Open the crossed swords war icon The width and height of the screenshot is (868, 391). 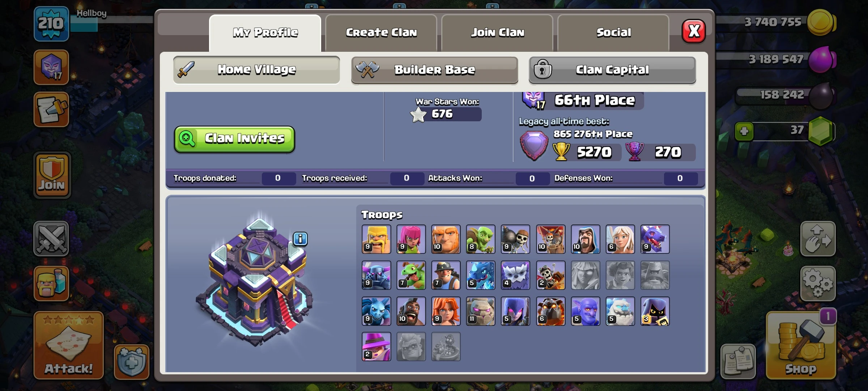click(x=51, y=239)
